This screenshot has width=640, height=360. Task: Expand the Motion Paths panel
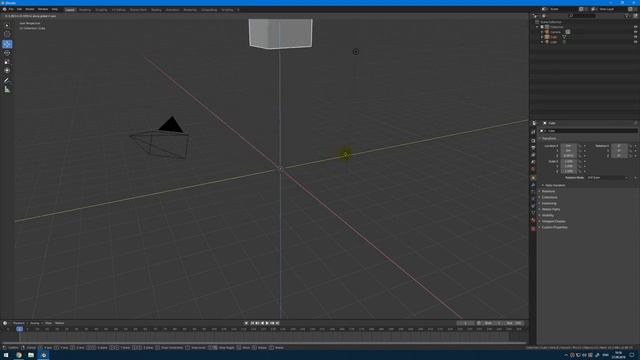(x=550, y=209)
